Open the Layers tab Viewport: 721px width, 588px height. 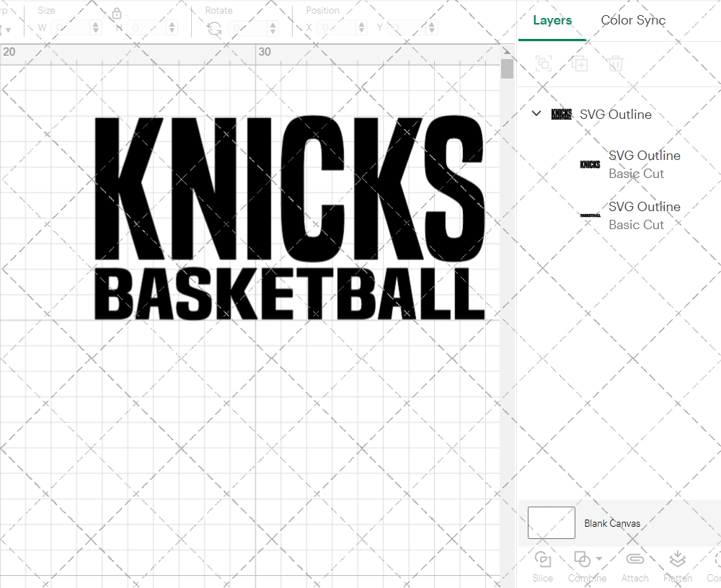click(x=552, y=20)
